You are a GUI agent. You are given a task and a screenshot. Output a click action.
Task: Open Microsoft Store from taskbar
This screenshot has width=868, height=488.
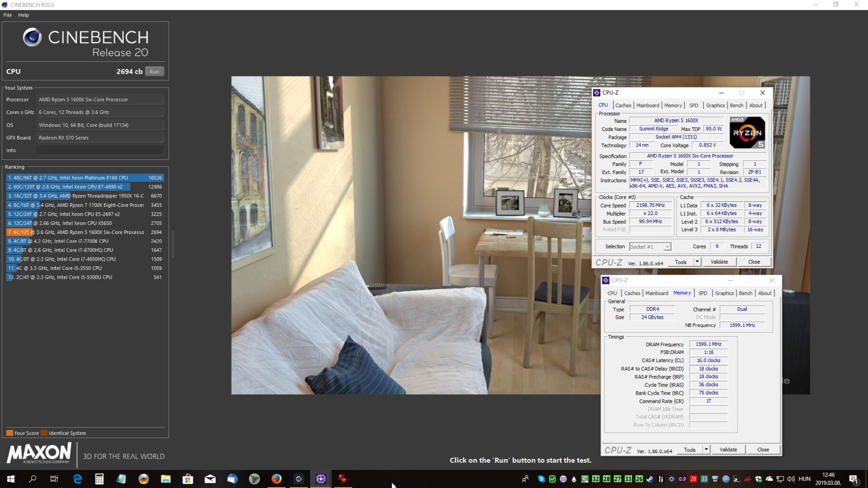coord(187,479)
